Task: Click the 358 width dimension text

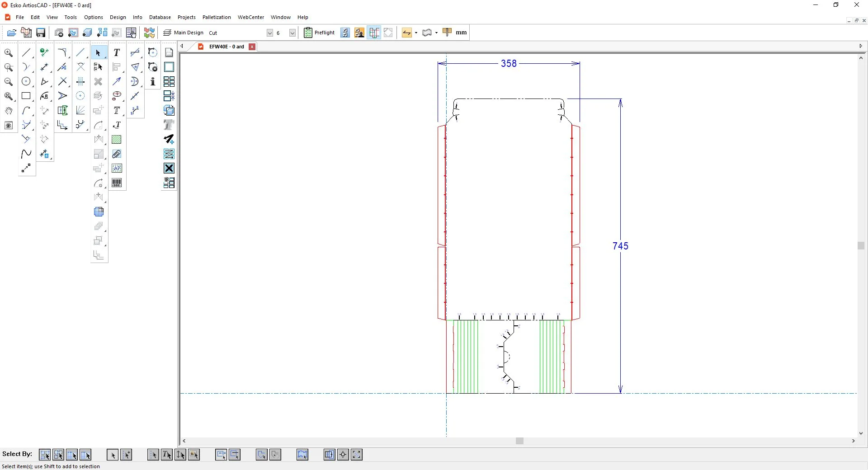Action: [x=509, y=64]
